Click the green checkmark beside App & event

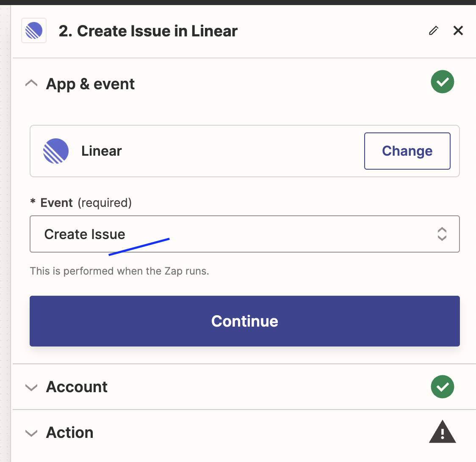click(442, 82)
